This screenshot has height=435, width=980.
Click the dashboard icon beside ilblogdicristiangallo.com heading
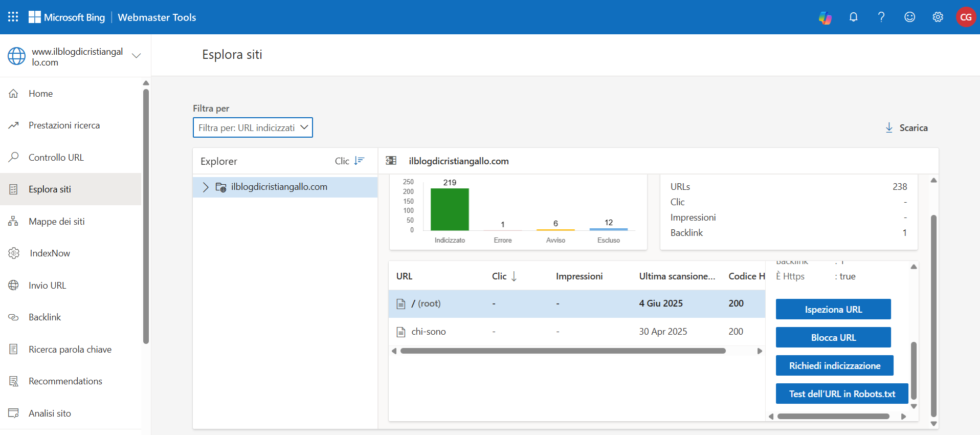click(391, 161)
